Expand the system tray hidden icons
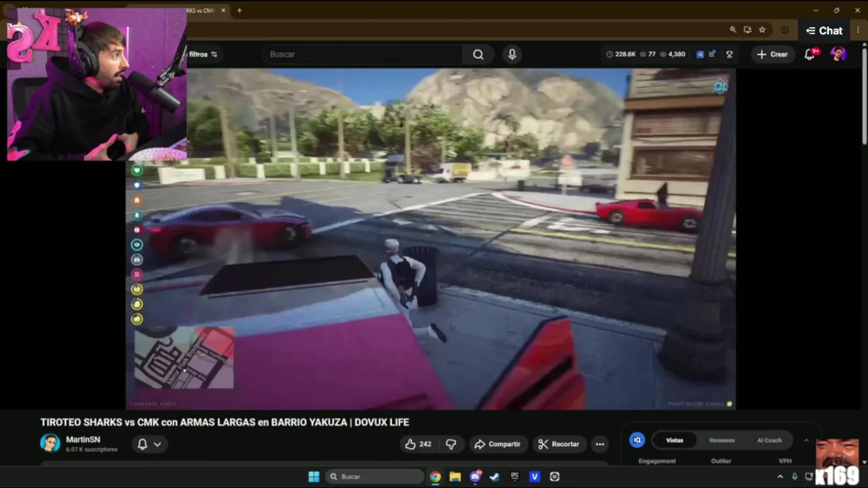This screenshot has height=488, width=868. [x=781, y=476]
